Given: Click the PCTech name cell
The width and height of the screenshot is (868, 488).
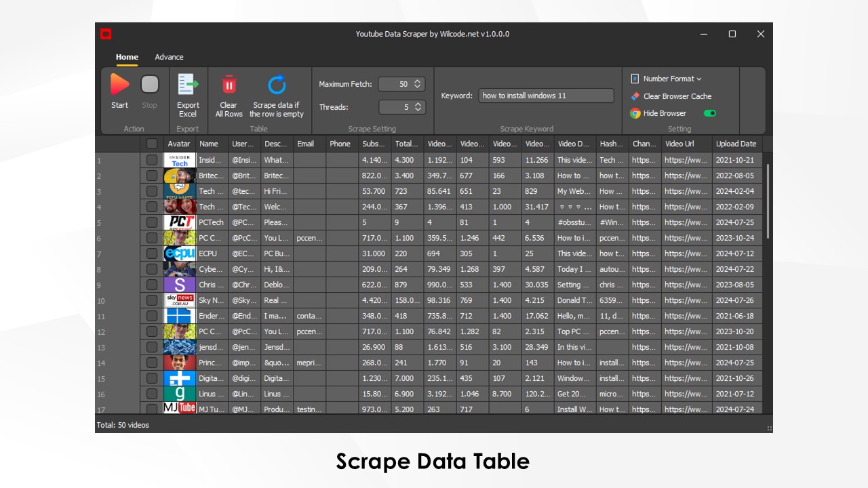Looking at the screenshot, I should [212, 222].
